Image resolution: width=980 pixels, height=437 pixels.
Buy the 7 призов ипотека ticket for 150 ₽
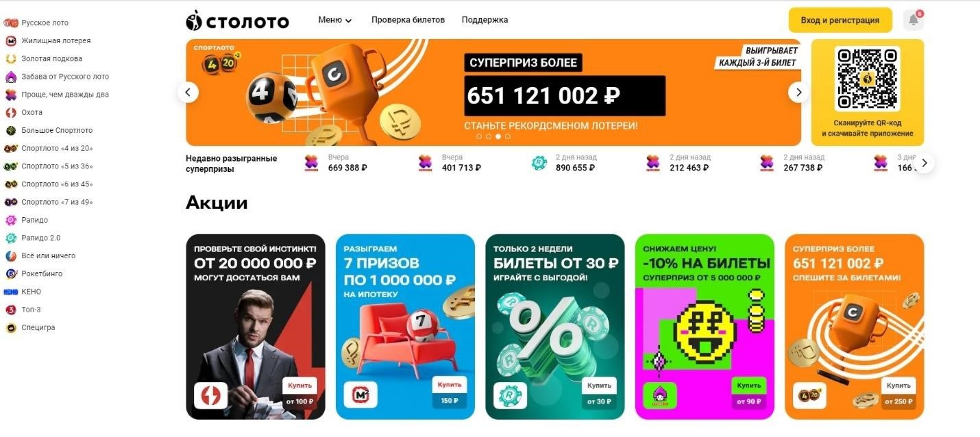450,392
